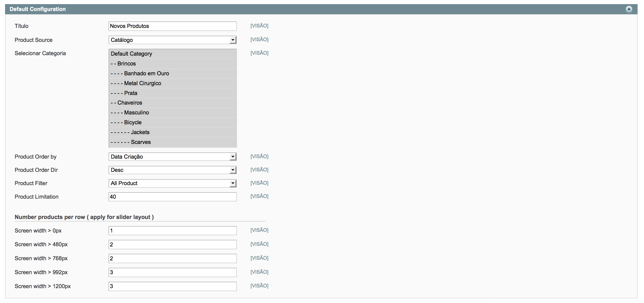Screen dimensions: 644x303
Task: Select Default Category in the list
Action: (x=131, y=54)
